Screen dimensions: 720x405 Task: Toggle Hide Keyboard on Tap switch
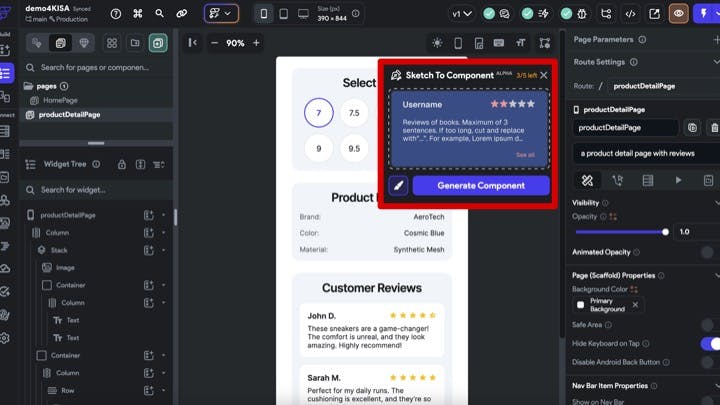pyautogui.click(x=710, y=343)
